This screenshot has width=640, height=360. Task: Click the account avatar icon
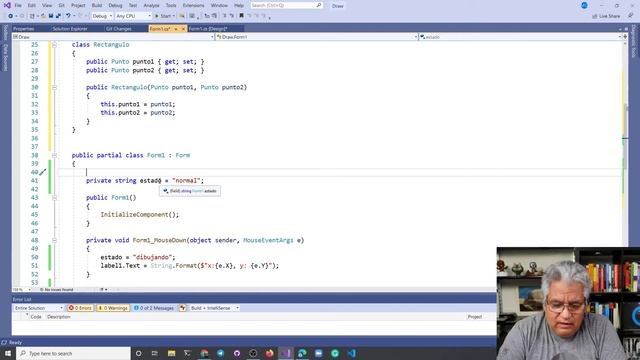tap(584, 5)
